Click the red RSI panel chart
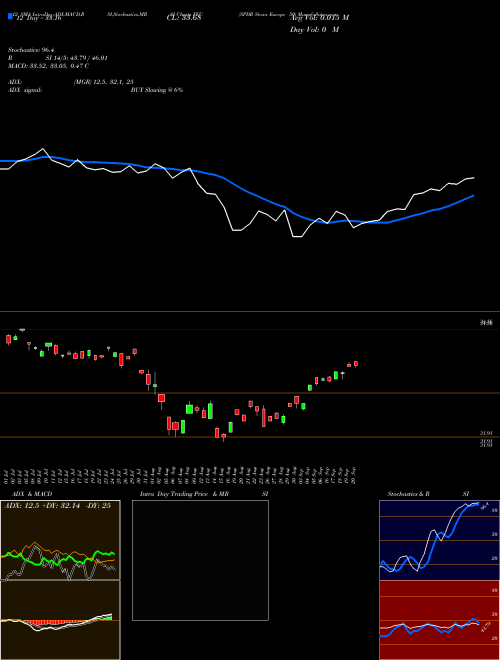500x660 pixels. pyautogui.click(x=439, y=620)
